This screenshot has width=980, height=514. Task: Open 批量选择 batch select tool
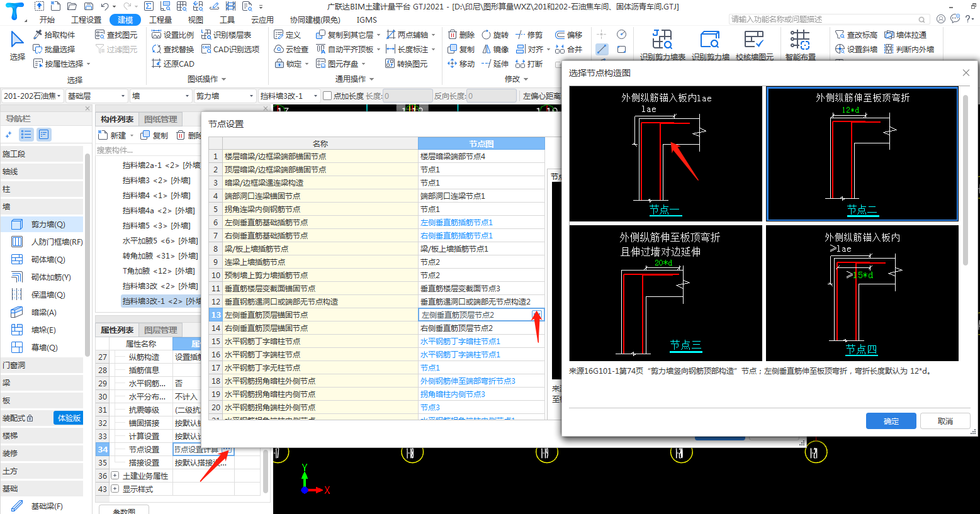pyautogui.click(x=54, y=49)
